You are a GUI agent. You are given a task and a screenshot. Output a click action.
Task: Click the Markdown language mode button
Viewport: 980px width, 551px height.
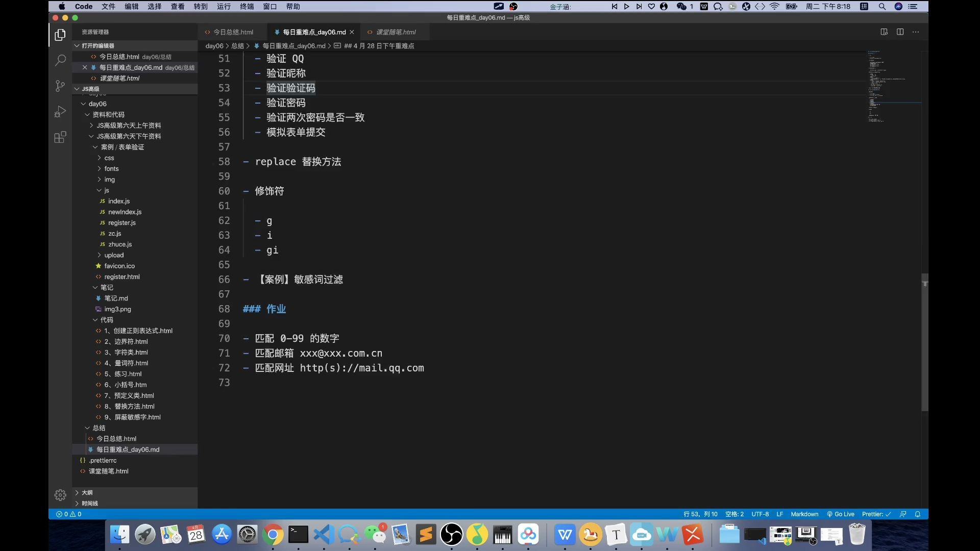point(804,514)
